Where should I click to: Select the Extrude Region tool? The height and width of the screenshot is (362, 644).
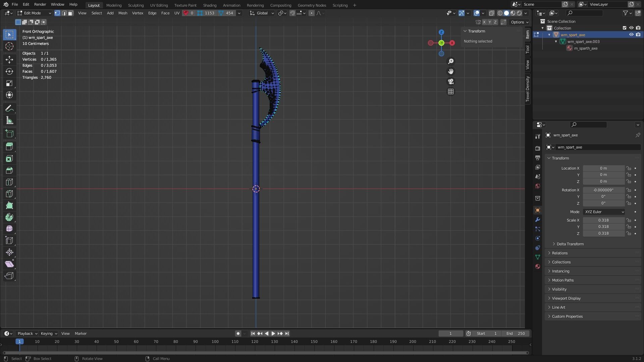pyautogui.click(x=9, y=146)
